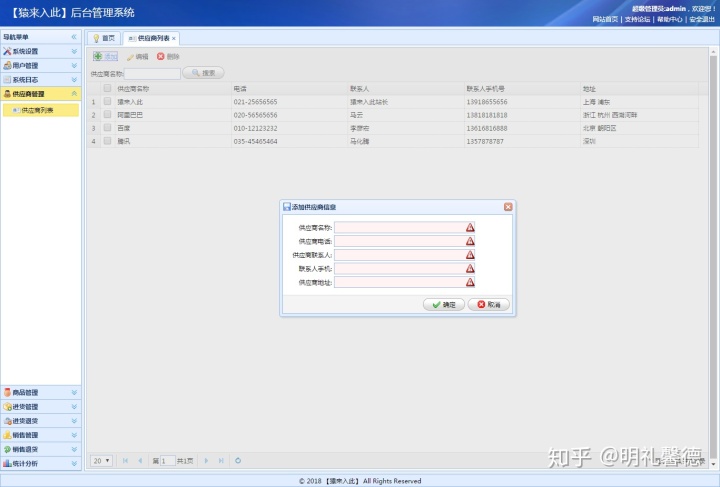Click the red 删除 icon in toolbar
The width and height of the screenshot is (720, 487).
(160, 56)
